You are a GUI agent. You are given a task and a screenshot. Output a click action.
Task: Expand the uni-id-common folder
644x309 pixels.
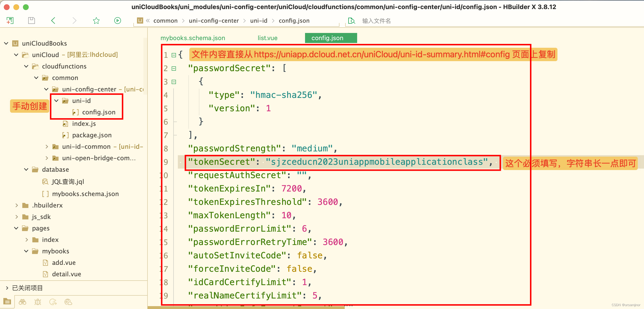pyautogui.click(x=47, y=147)
